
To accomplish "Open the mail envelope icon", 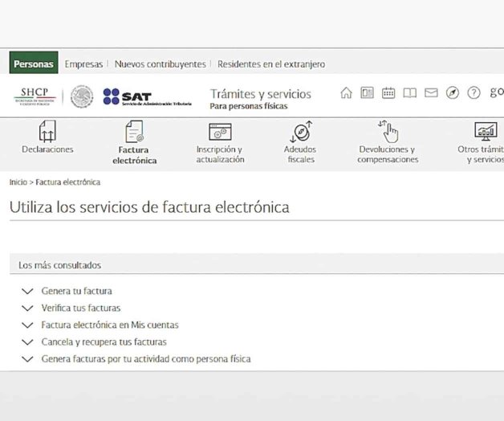I will pos(431,93).
